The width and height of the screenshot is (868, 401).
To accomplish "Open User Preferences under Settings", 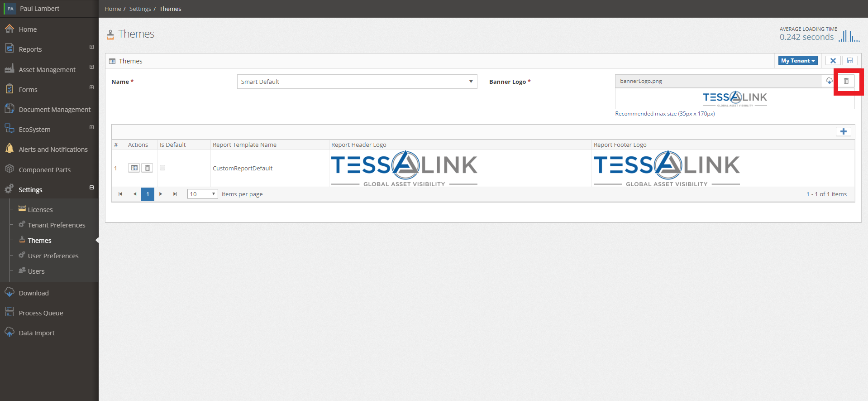I will [53, 256].
